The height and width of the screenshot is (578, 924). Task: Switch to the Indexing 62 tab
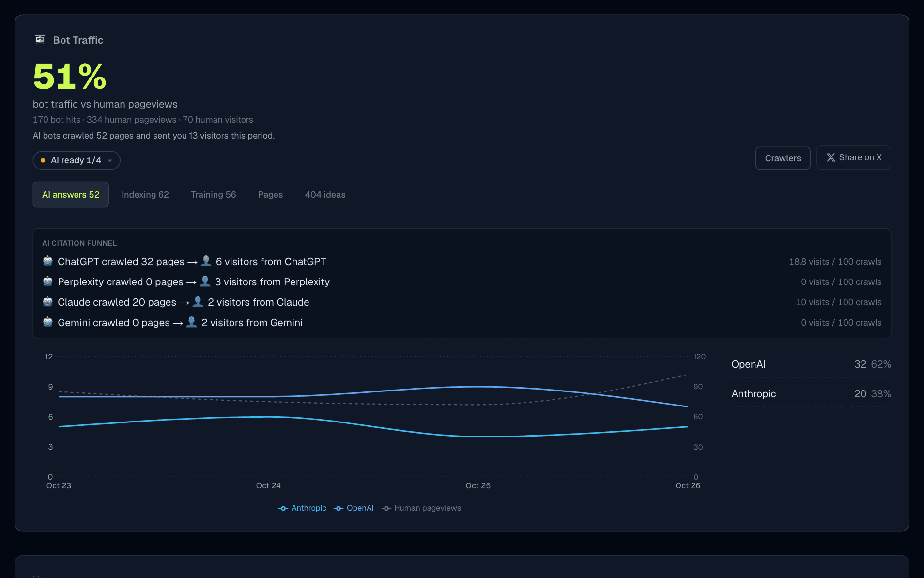(145, 195)
